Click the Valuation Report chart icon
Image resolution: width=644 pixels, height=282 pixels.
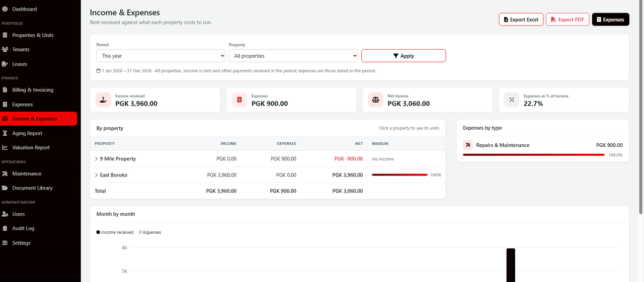(x=5, y=147)
